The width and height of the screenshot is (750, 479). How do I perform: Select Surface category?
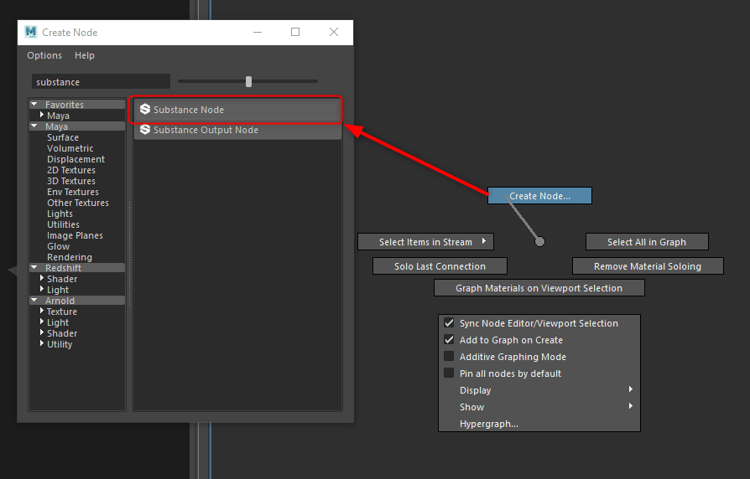pyautogui.click(x=63, y=137)
